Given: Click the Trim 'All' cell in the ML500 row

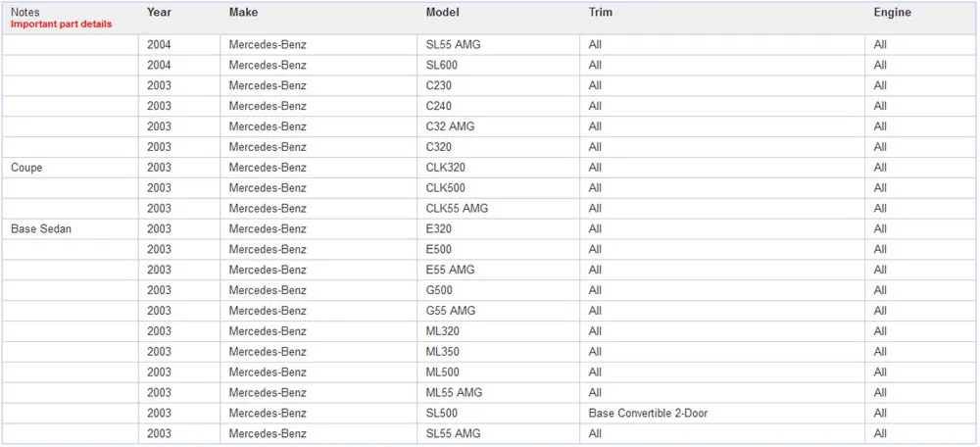Looking at the screenshot, I should click(x=595, y=372).
